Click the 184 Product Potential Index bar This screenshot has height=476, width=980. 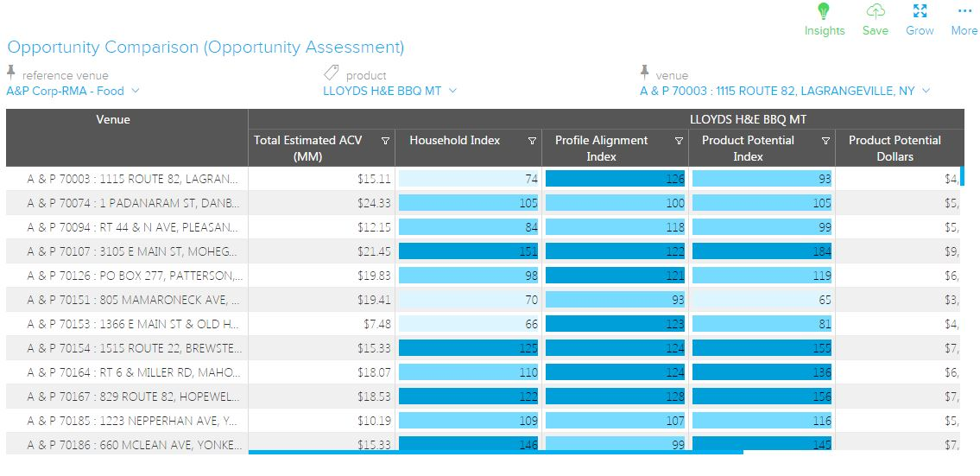click(x=762, y=251)
